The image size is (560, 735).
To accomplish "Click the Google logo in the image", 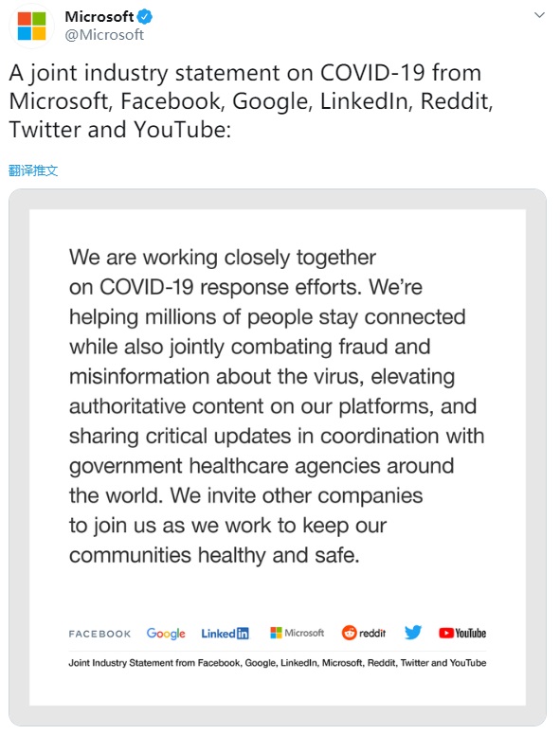I will 166,634.
